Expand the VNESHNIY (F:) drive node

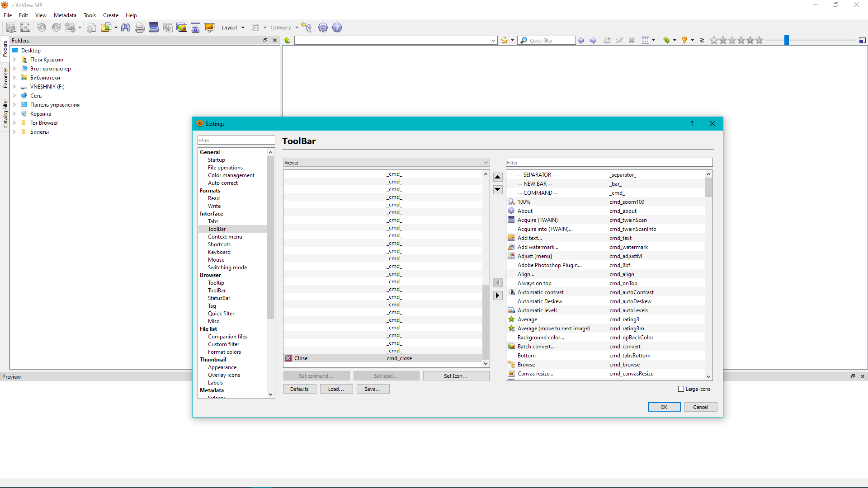[14, 87]
